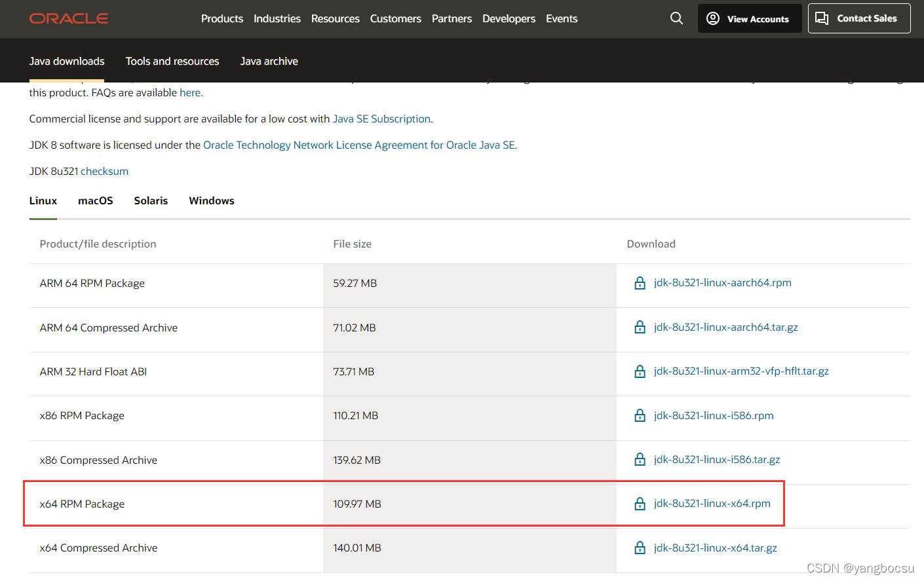924x581 pixels.
Task: Click 'ARM 64 RPM Package' description
Action: pos(92,283)
